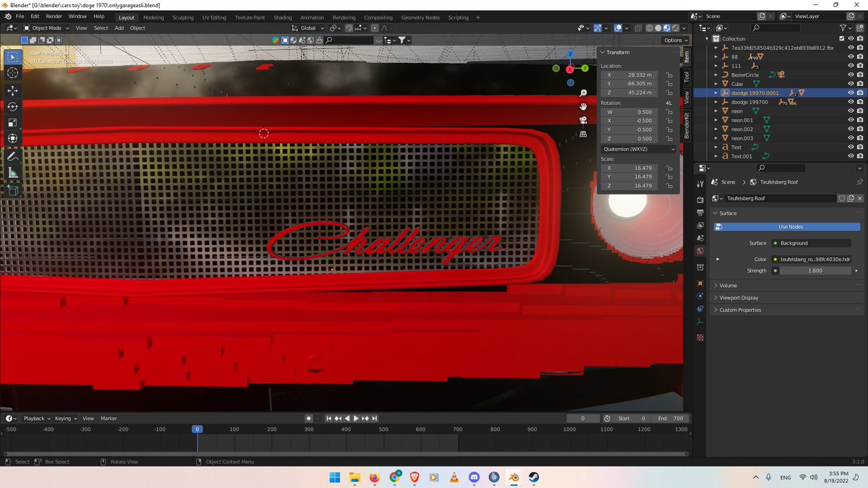This screenshot has width=868, height=488.
Task: Switch to solid viewport shading
Action: 658,28
